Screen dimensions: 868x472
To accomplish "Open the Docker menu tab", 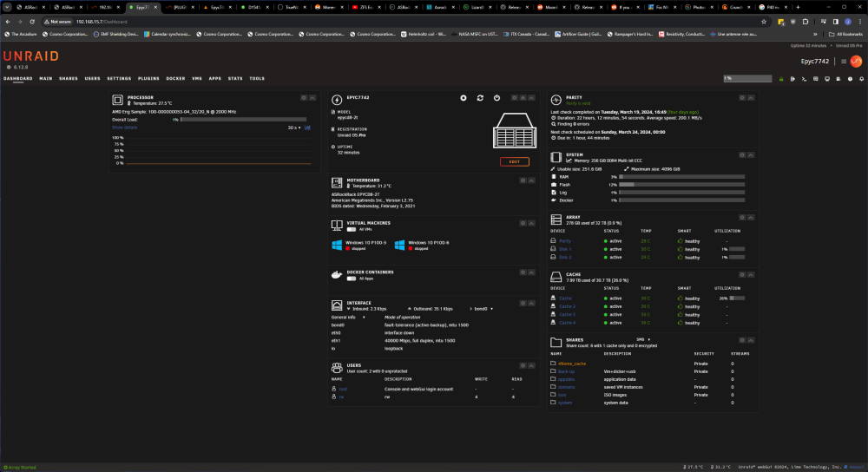I will [175, 79].
